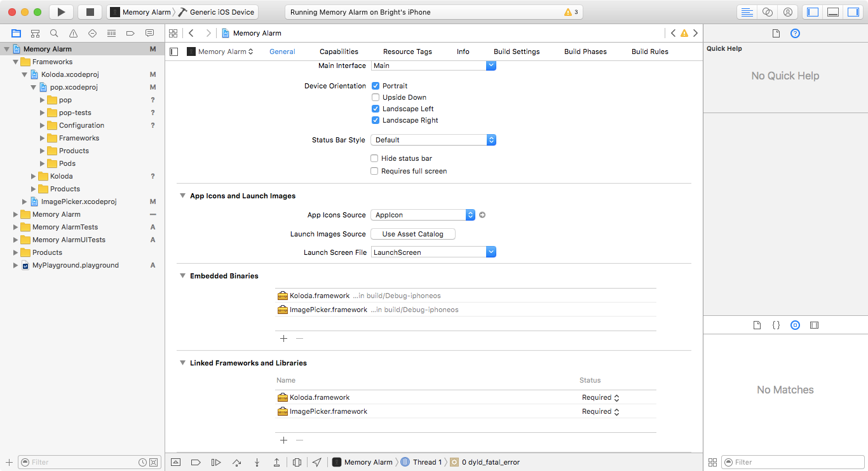Show the File inspector
This screenshot has width=868, height=471.
point(776,34)
